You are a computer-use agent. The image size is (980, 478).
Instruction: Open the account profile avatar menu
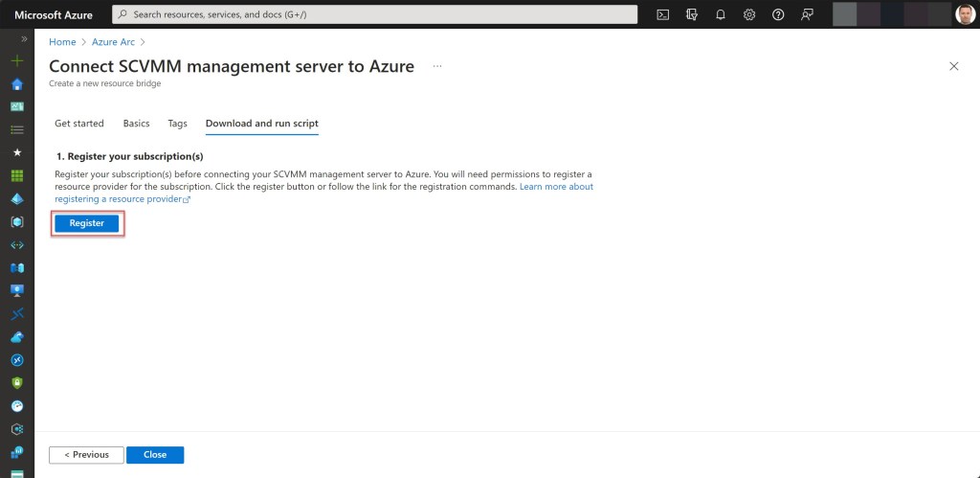click(965, 14)
